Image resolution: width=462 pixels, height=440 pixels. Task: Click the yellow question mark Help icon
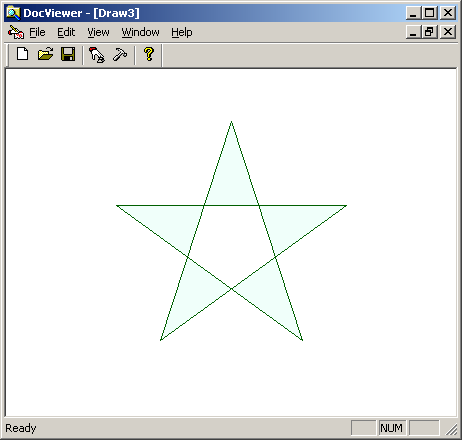[149, 54]
